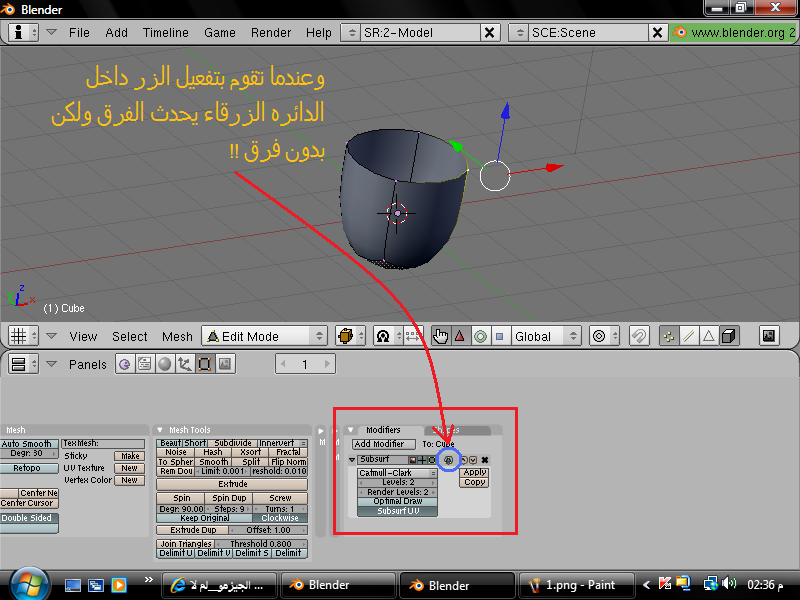Adjust the Threshold 0.800 field
This screenshot has height=600, width=800.
[x=261, y=544]
